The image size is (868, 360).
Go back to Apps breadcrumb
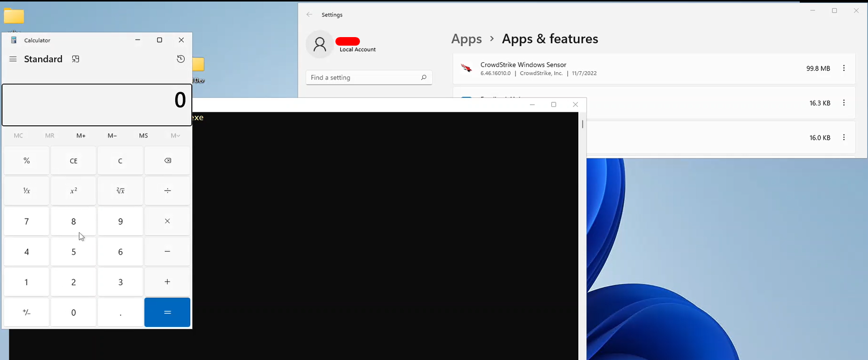tap(466, 39)
